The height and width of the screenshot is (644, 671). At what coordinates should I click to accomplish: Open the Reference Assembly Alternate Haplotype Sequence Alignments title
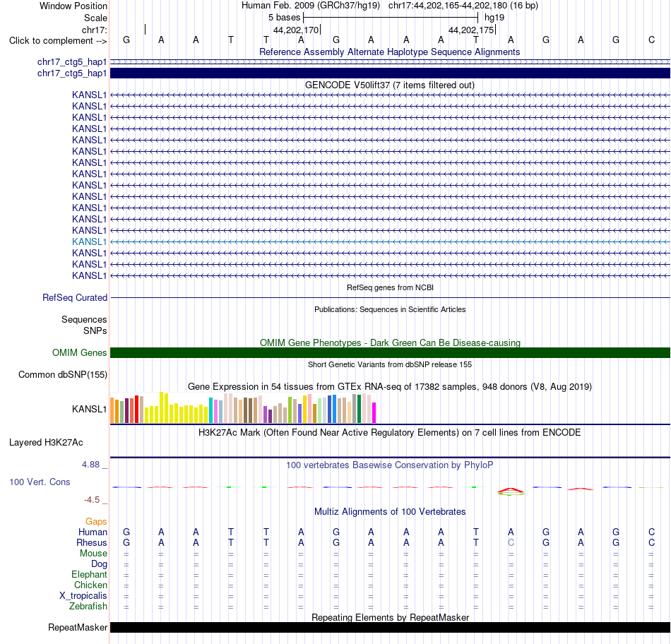[x=389, y=52]
